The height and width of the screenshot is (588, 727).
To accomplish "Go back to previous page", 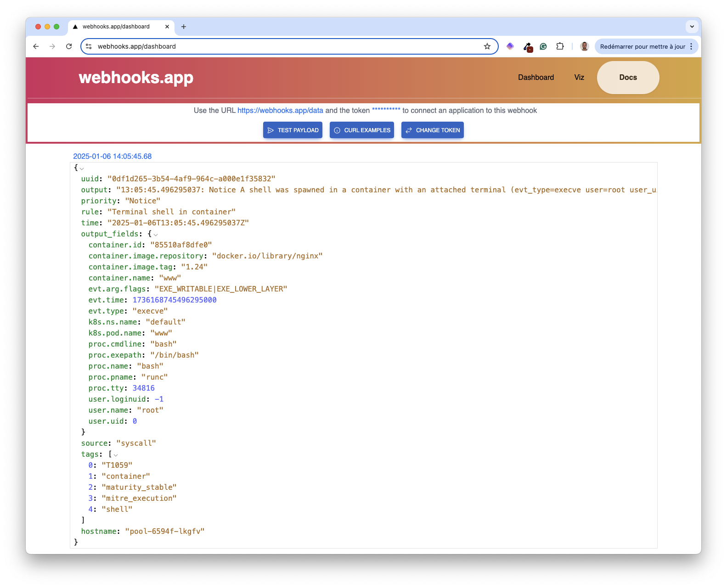I will pyautogui.click(x=36, y=46).
